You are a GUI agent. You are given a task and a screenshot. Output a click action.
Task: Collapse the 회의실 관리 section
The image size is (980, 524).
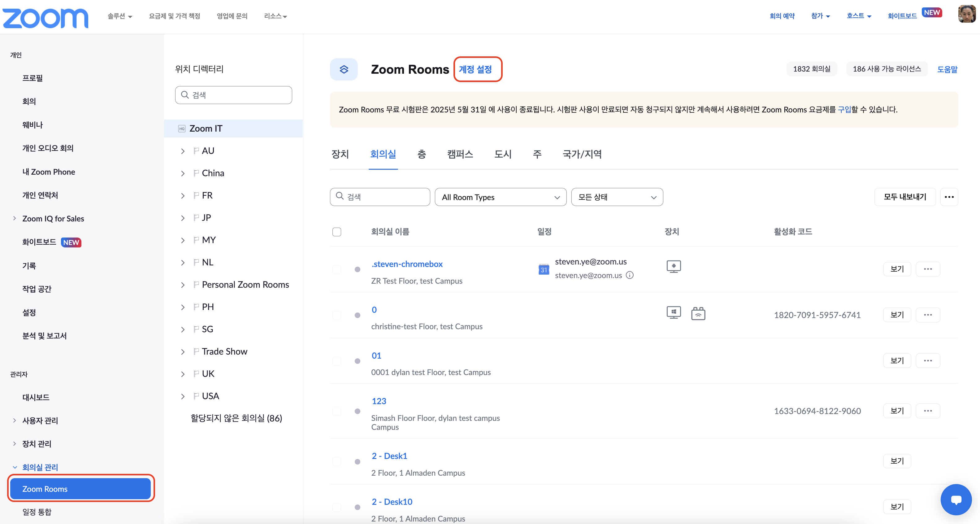(15, 467)
